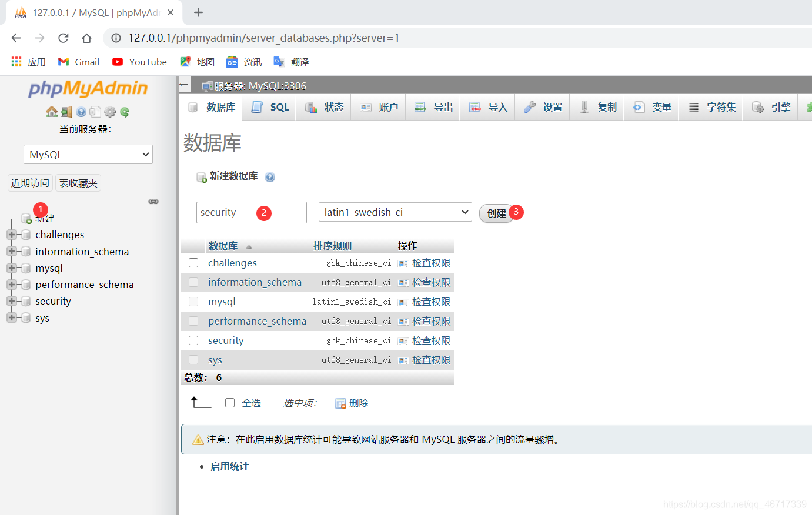The height and width of the screenshot is (515, 812).
Task: Open the performance_schema link in databases table
Action: pyautogui.click(x=257, y=321)
